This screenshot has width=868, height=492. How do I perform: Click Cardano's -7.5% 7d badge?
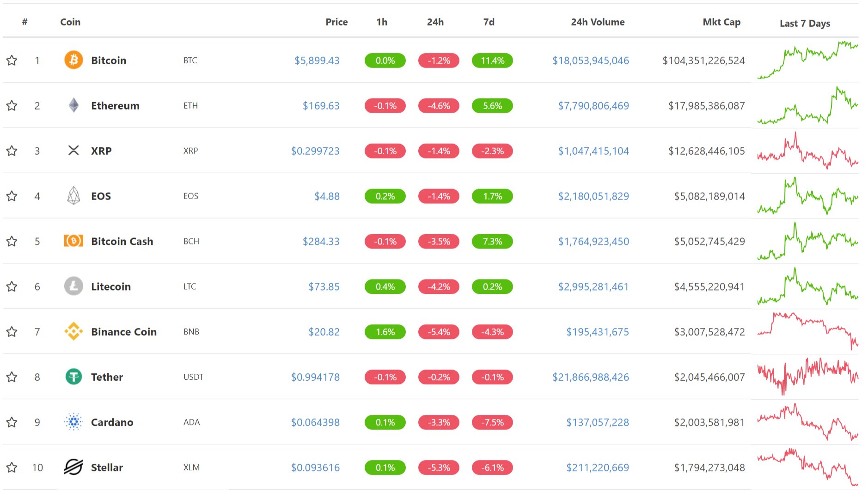pos(492,423)
